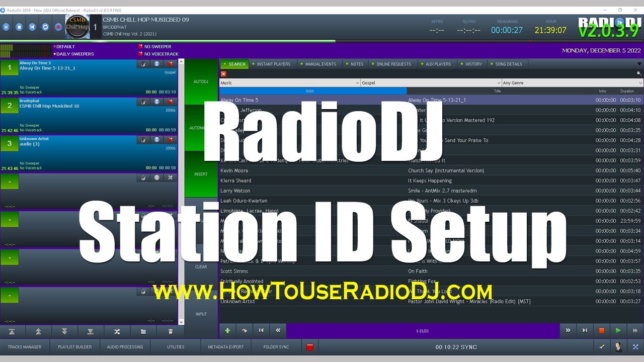Stop the search preview player
This screenshot has height=362, width=644.
[601, 330]
